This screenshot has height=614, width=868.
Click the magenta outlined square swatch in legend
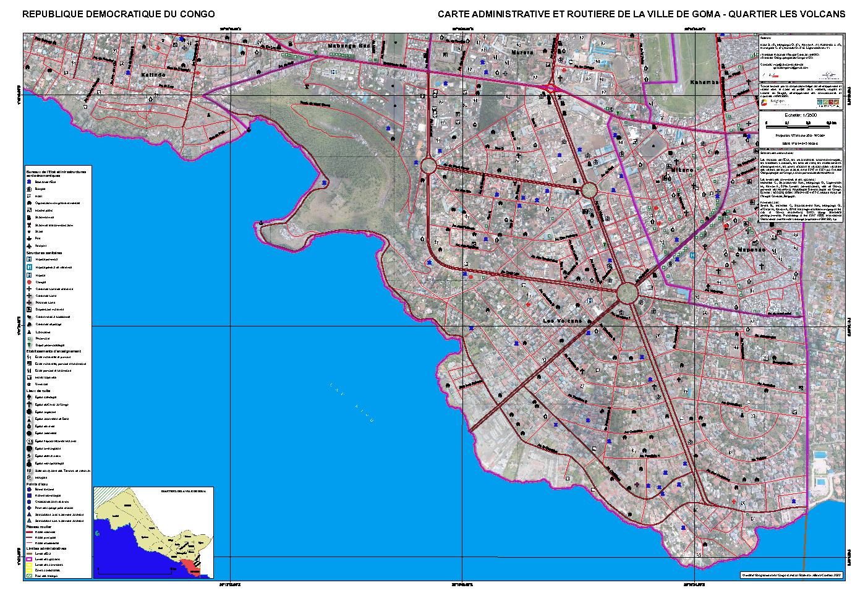[29, 558]
